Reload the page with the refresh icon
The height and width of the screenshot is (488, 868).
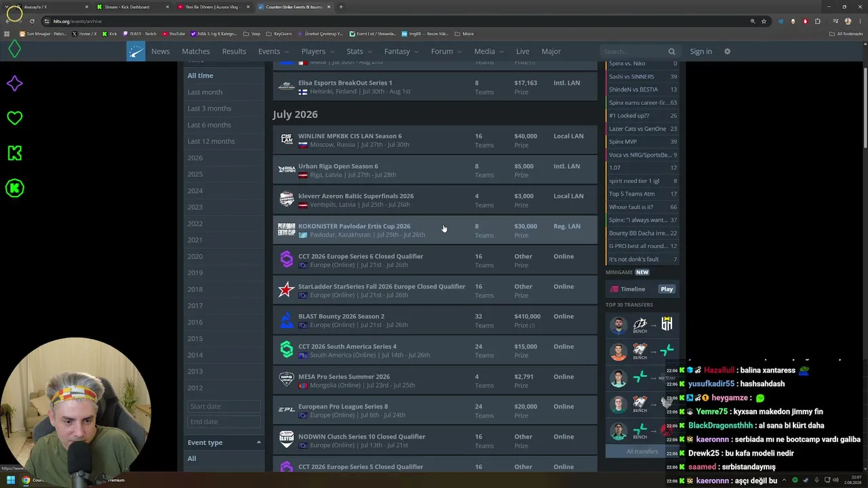coord(32,21)
